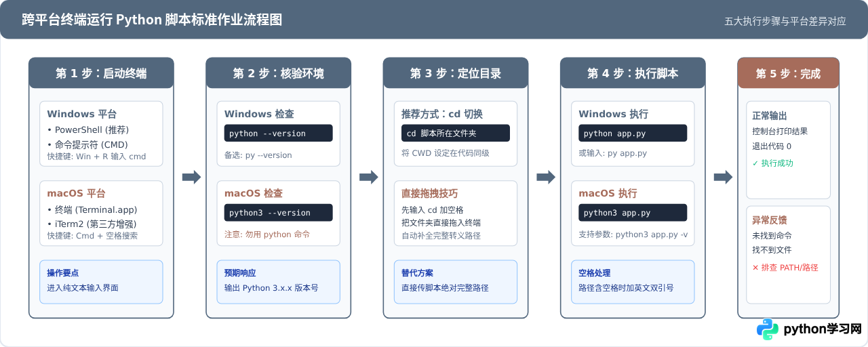The height and width of the screenshot is (347, 868).
Task: Select the 输出 Python 3.x.x 版本号 text
Action: tap(271, 288)
